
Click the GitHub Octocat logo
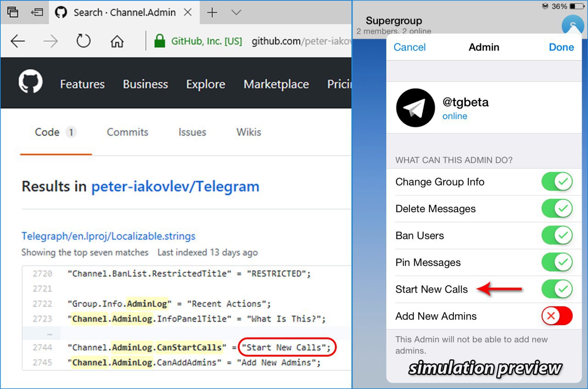tap(30, 82)
